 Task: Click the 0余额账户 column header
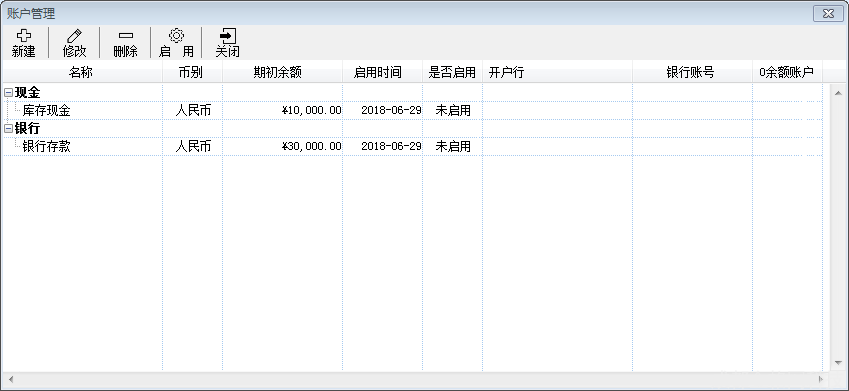click(x=787, y=72)
